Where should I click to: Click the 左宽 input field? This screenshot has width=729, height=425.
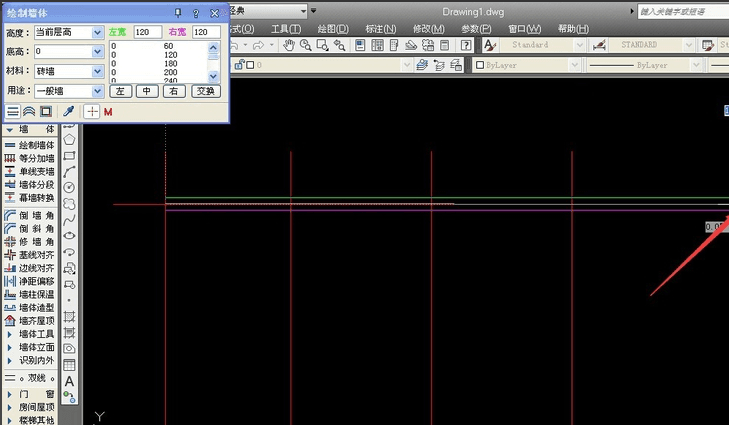tap(148, 32)
